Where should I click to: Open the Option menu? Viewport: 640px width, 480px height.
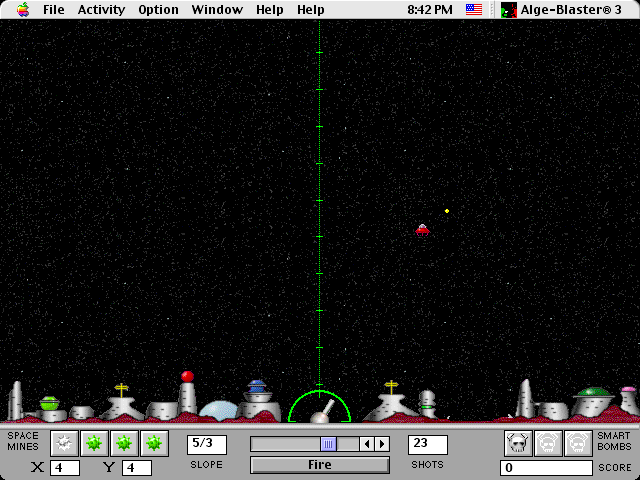pyautogui.click(x=158, y=10)
